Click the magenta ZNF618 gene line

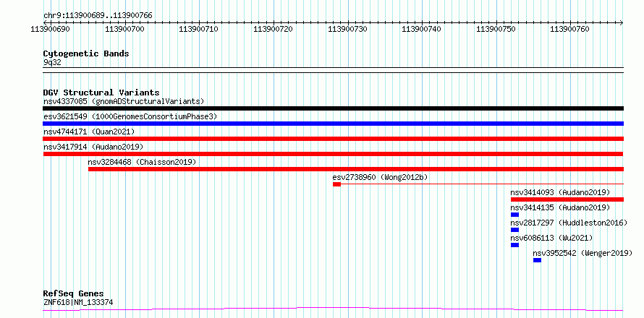click(x=333, y=309)
